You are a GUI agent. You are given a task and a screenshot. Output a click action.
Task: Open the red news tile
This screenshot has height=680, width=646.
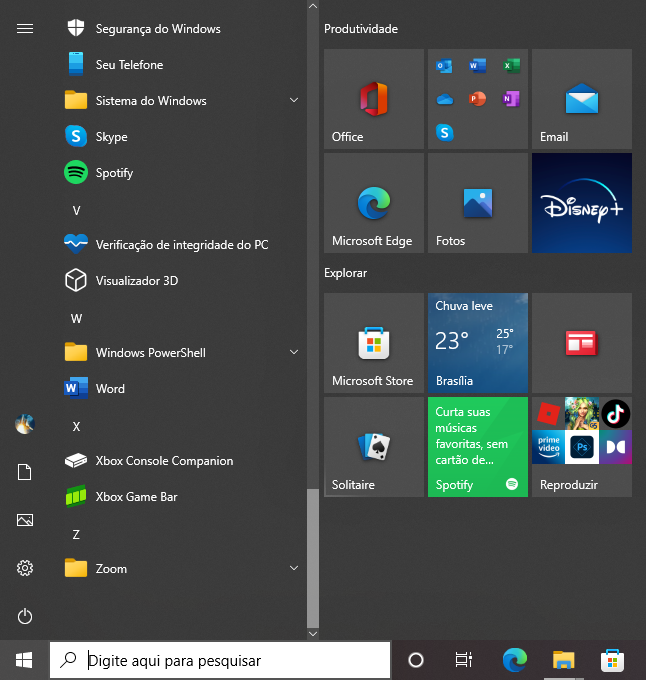click(582, 343)
